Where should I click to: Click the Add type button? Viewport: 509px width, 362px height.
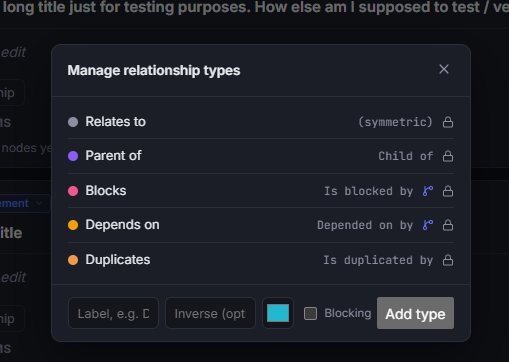(415, 313)
